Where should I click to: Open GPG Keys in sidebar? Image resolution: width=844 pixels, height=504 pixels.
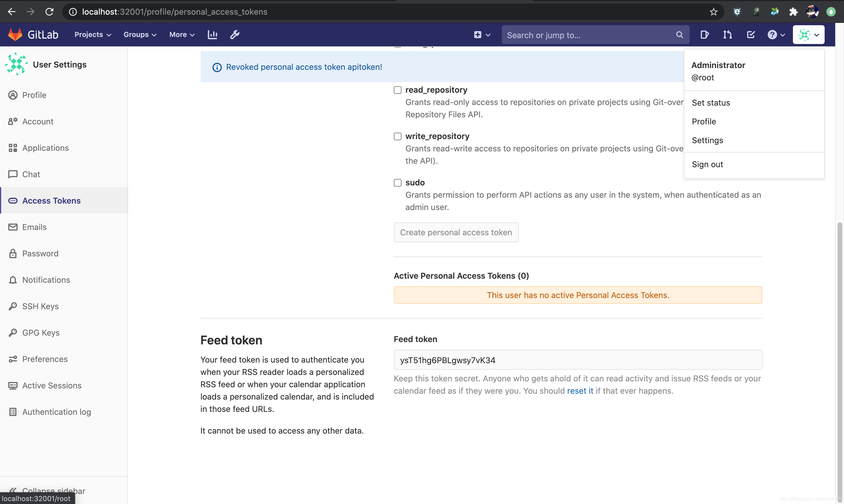[64, 332]
